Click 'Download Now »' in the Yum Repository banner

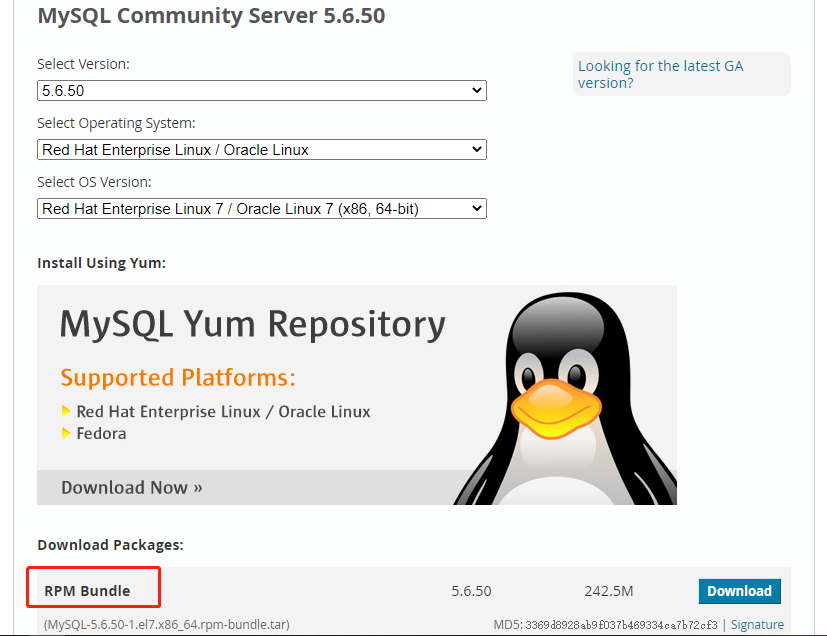pos(132,487)
